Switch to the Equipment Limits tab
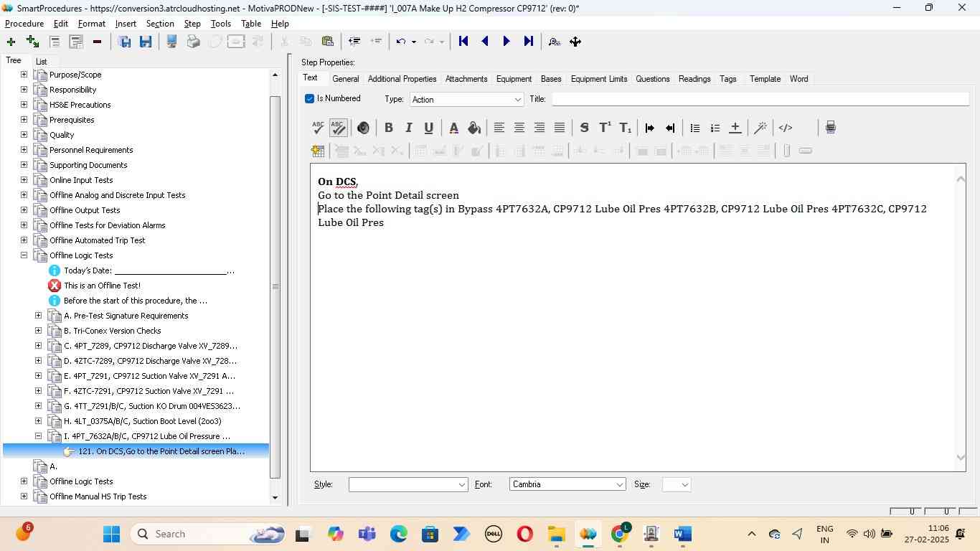 click(599, 79)
